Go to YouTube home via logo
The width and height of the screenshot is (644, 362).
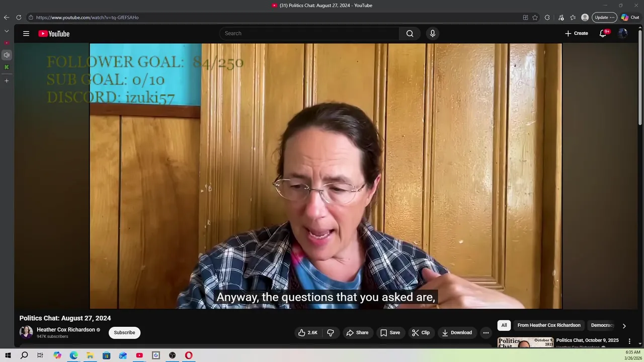click(x=54, y=34)
